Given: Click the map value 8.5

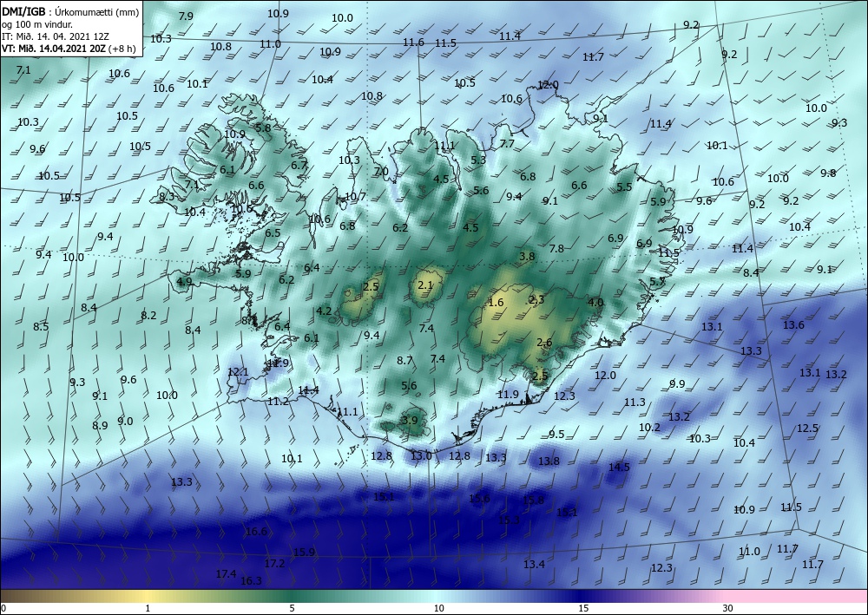Looking at the screenshot, I should click(x=41, y=327).
